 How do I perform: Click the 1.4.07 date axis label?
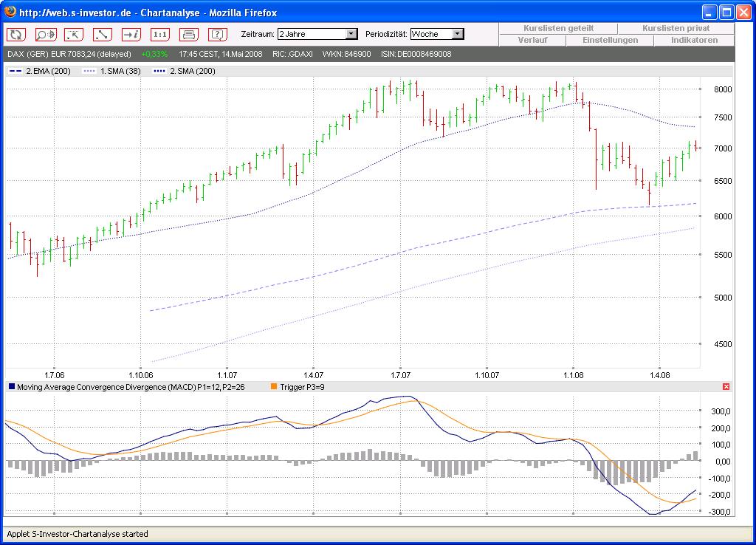click(313, 375)
